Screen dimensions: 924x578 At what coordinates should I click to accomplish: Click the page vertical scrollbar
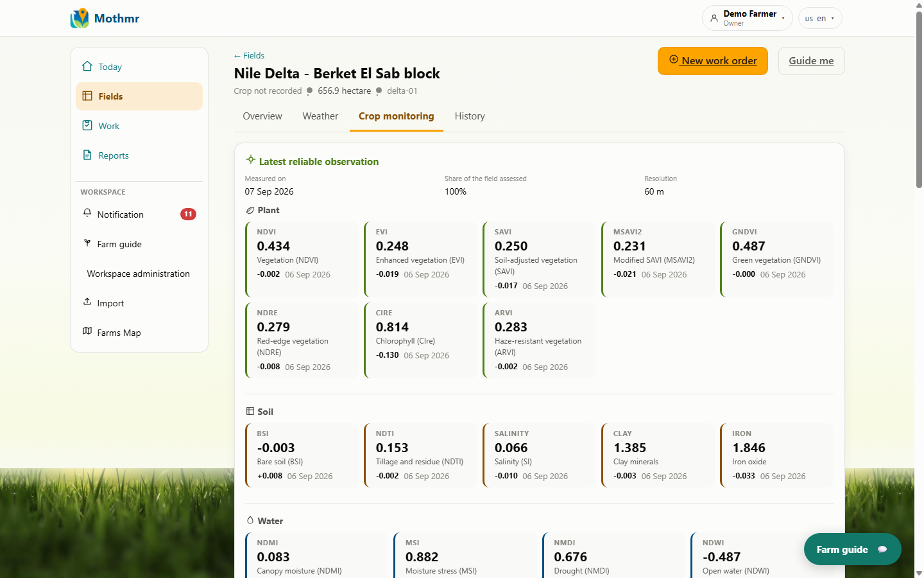click(919, 99)
